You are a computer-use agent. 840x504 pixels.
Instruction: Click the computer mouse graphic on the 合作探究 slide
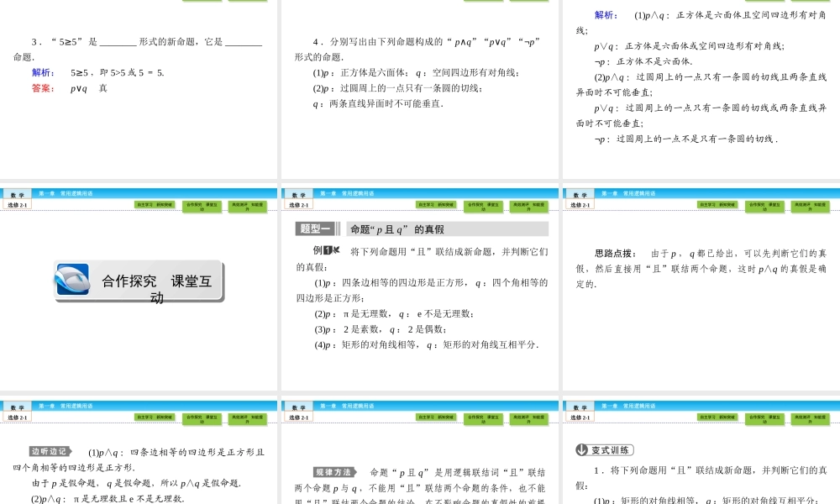71,277
